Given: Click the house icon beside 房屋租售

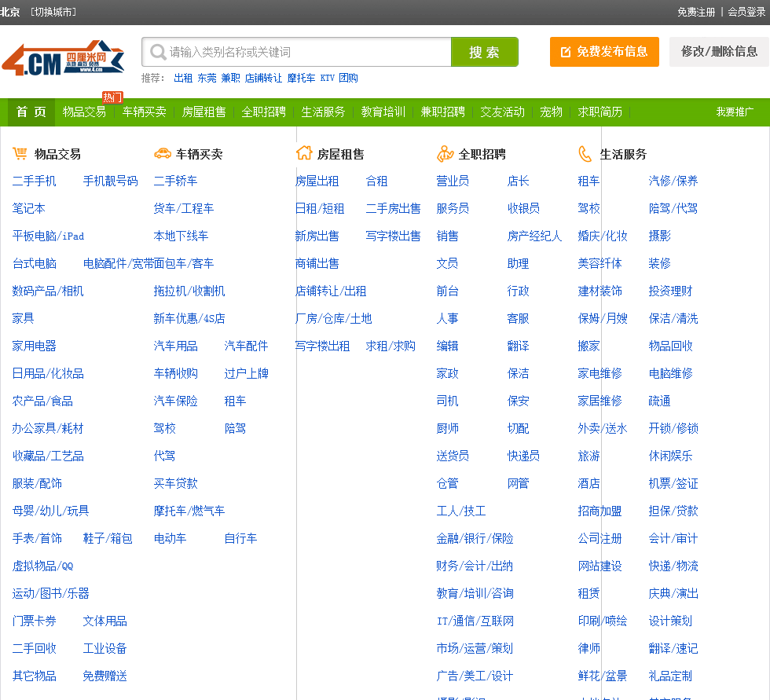Looking at the screenshot, I should click(304, 153).
